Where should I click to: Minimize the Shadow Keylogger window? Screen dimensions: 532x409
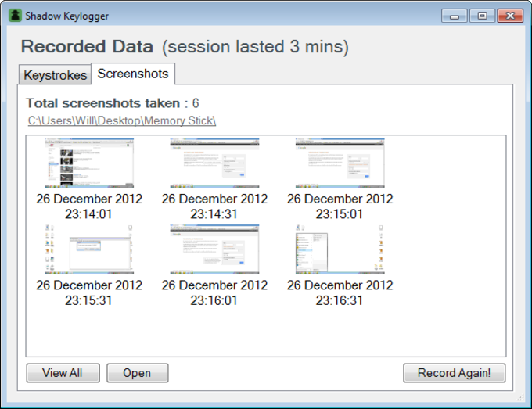tap(455, 16)
